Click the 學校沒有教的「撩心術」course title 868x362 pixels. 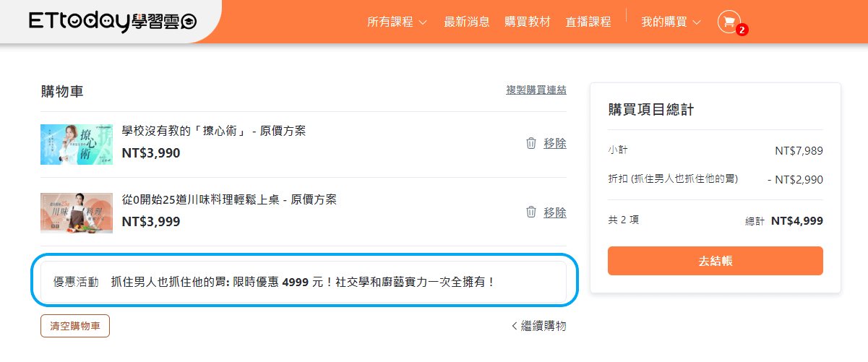[x=214, y=131]
